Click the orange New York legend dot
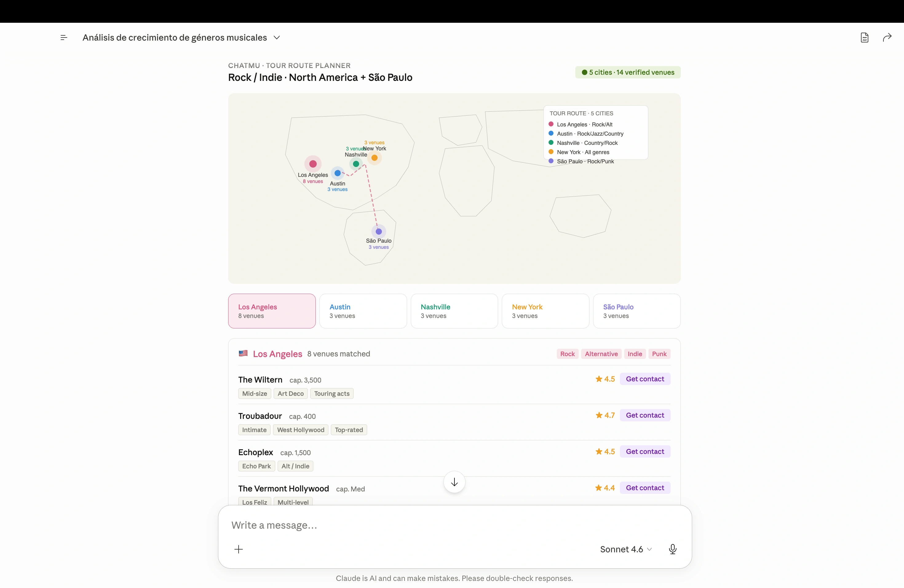 (x=551, y=152)
